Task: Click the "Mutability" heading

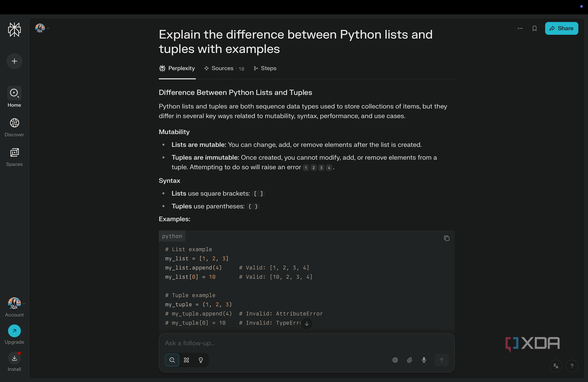Action: (174, 132)
